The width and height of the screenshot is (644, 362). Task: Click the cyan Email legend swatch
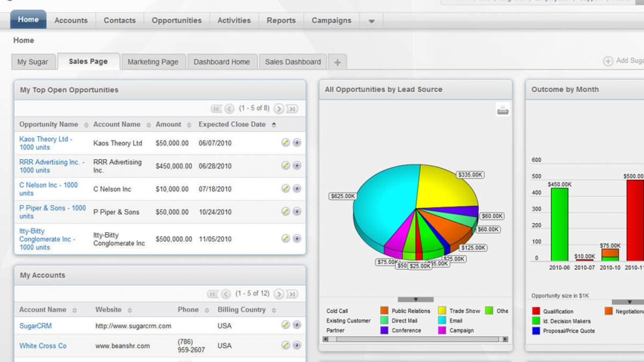pyautogui.click(x=442, y=321)
